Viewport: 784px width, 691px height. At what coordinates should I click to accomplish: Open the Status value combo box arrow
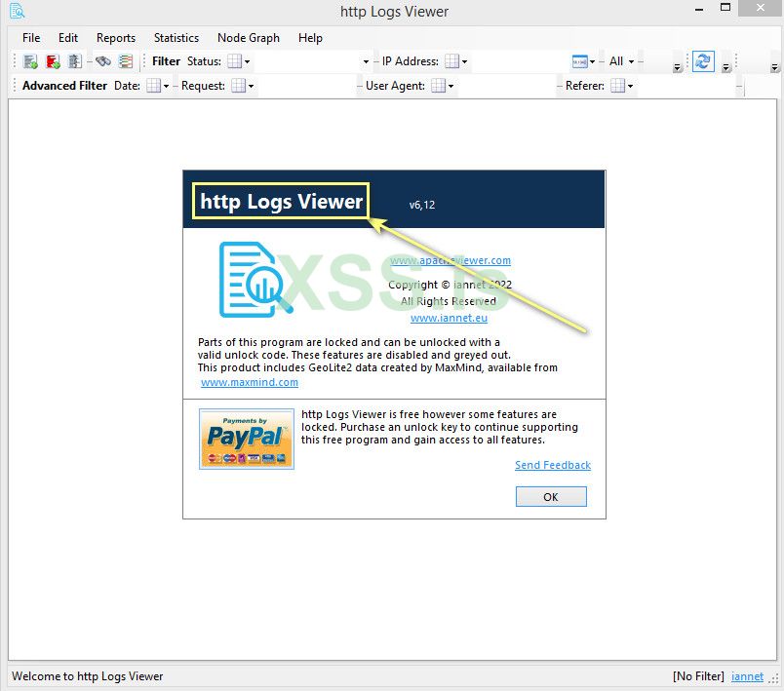pyautogui.click(x=366, y=61)
